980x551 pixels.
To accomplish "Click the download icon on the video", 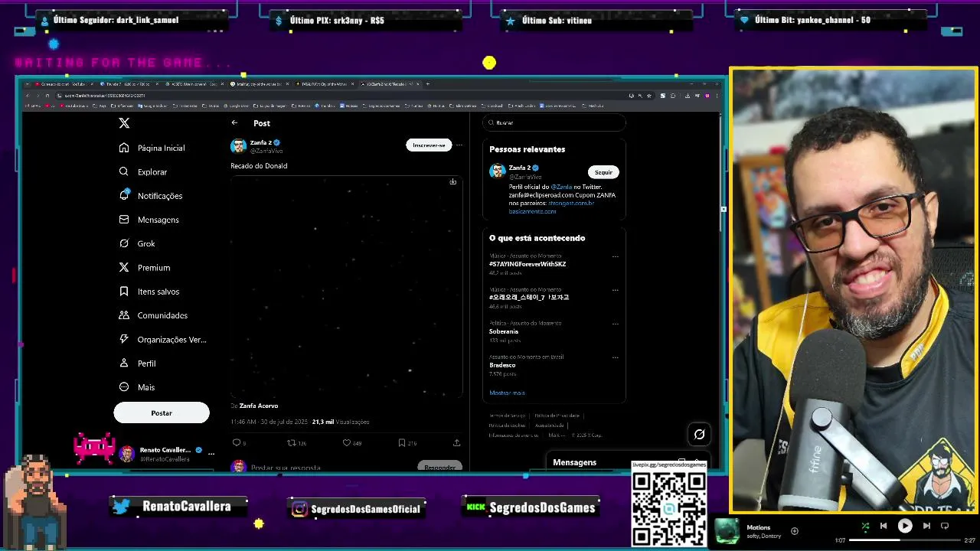I will click(x=453, y=182).
